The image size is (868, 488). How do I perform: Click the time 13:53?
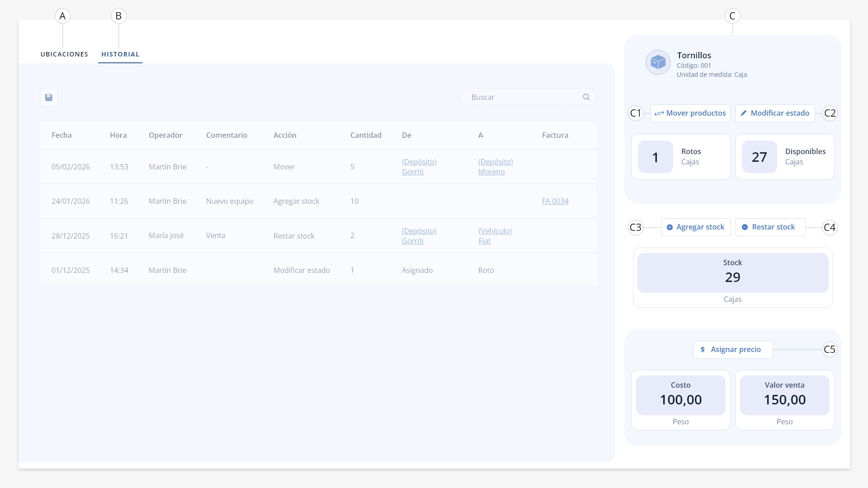[x=119, y=167]
